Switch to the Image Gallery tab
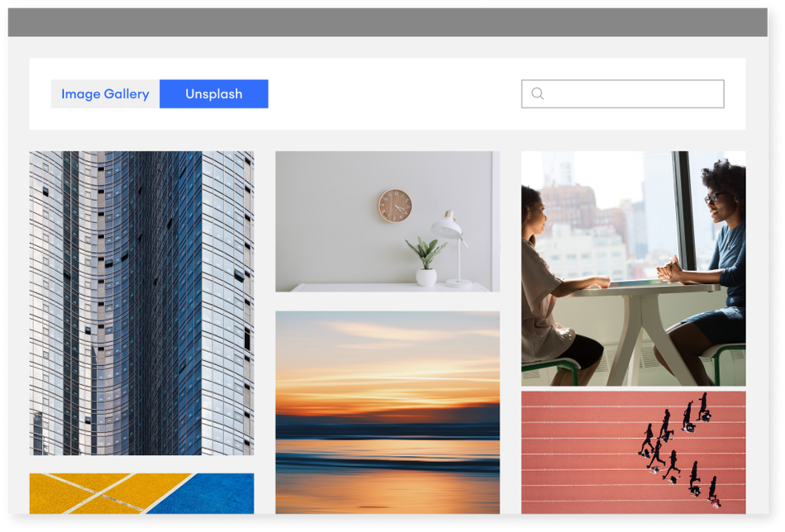 pyautogui.click(x=105, y=93)
